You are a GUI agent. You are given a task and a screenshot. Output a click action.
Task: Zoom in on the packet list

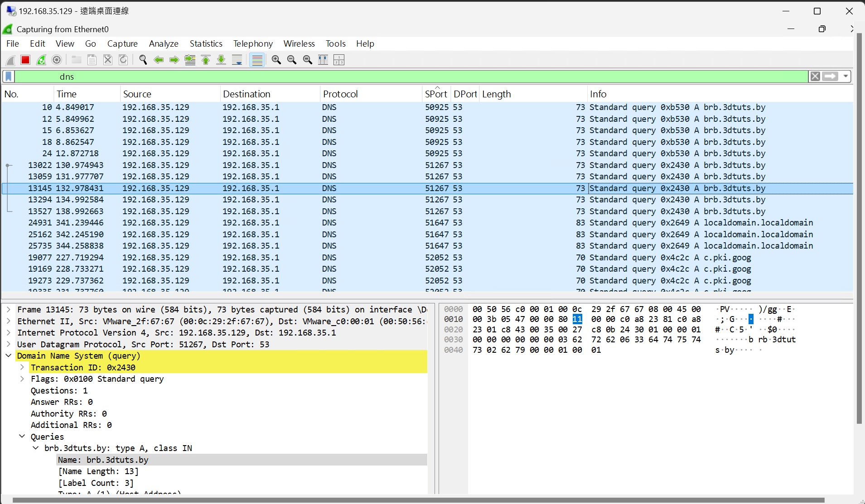(x=276, y=60)
